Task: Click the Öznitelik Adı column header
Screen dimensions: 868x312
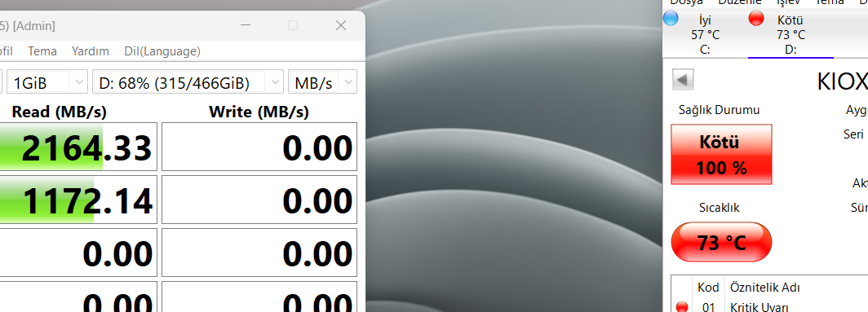Action: coord(765,288)
